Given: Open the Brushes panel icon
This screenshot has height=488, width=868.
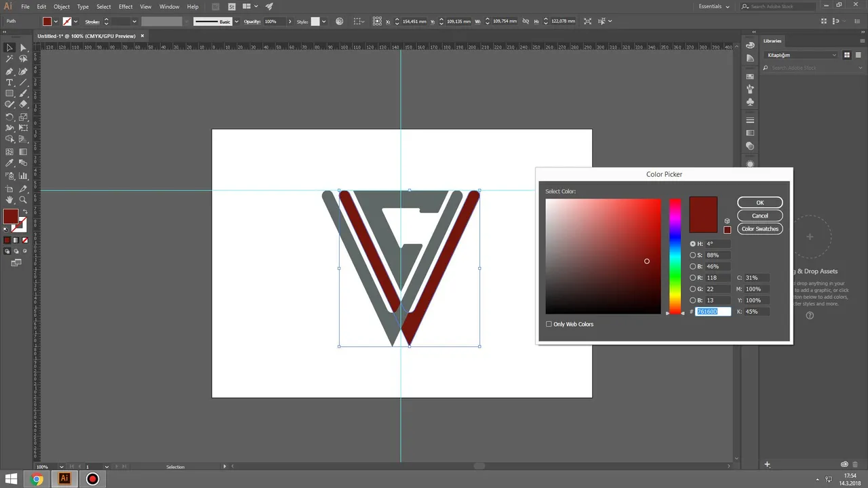Looking at the screenshot, I should (x=750, y=89).
